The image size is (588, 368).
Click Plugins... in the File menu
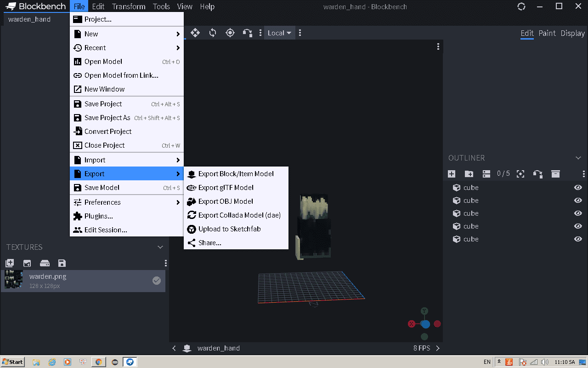tap(127, 216)
